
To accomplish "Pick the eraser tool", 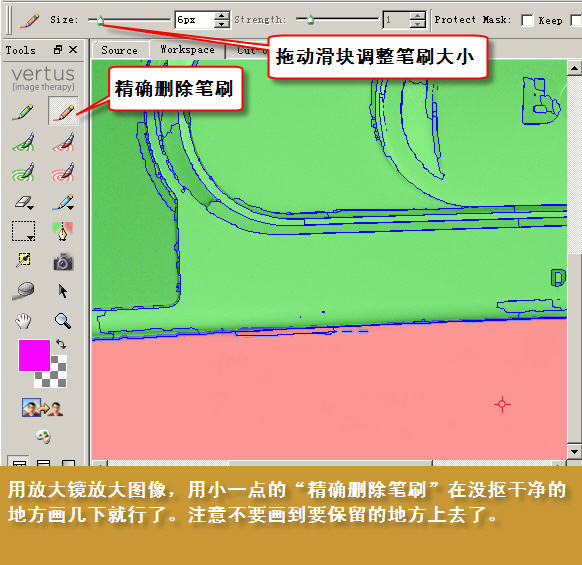I will click(24, 202).
